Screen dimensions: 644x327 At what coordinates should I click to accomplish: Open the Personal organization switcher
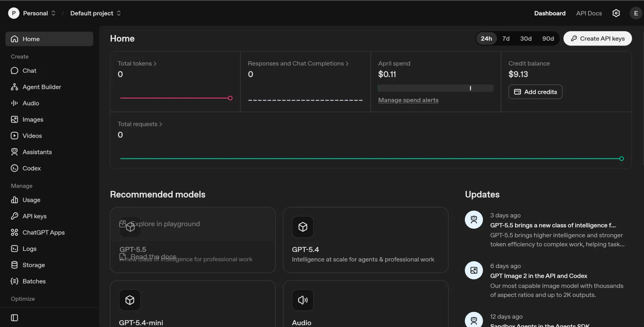point(39,13)
